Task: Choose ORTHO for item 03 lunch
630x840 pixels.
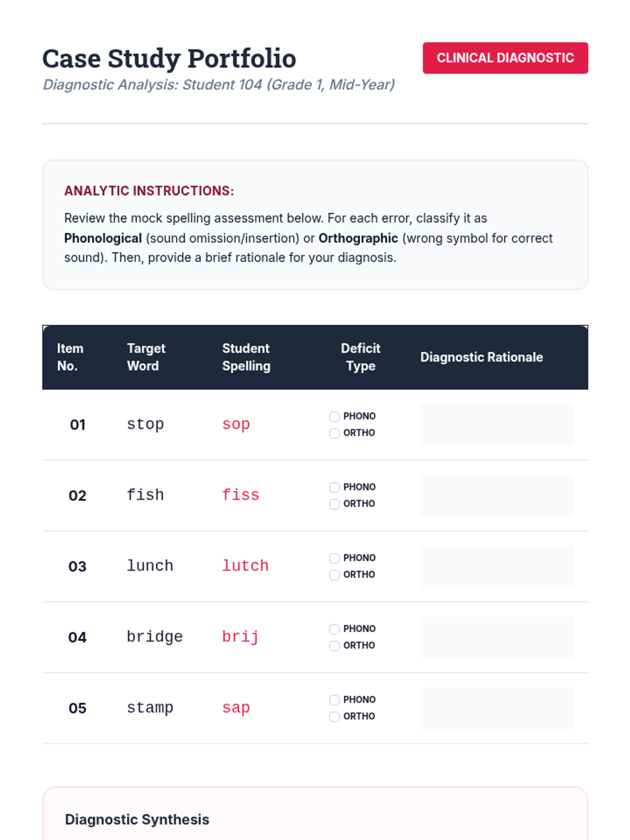Action: click(x=334, y=575)
